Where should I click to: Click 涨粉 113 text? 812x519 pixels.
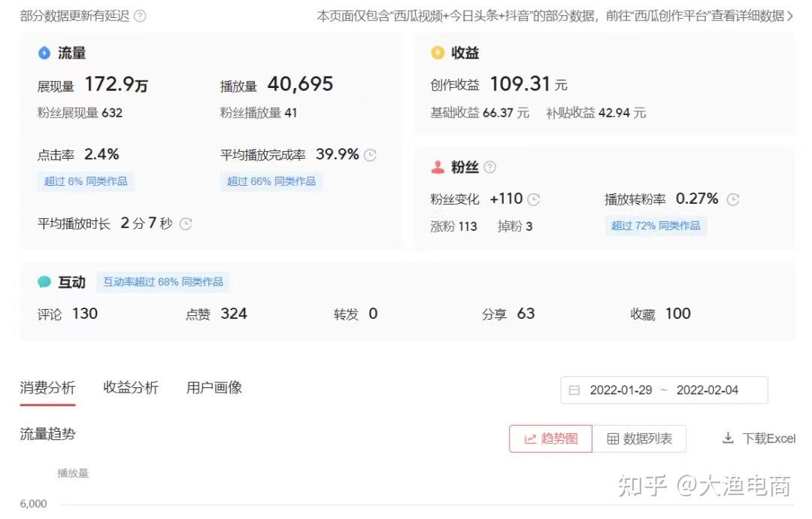coord(453,226)
